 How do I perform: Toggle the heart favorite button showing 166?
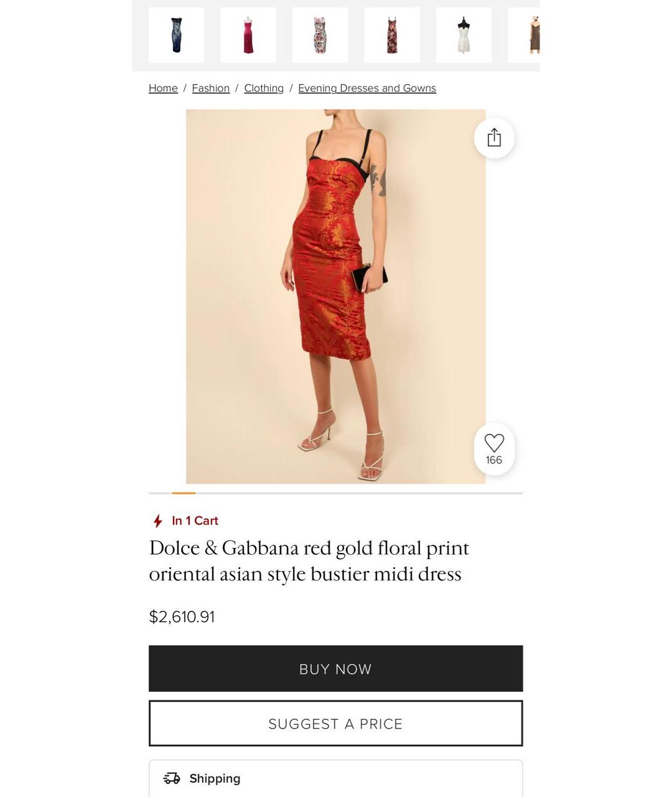[x=494, y=449]
